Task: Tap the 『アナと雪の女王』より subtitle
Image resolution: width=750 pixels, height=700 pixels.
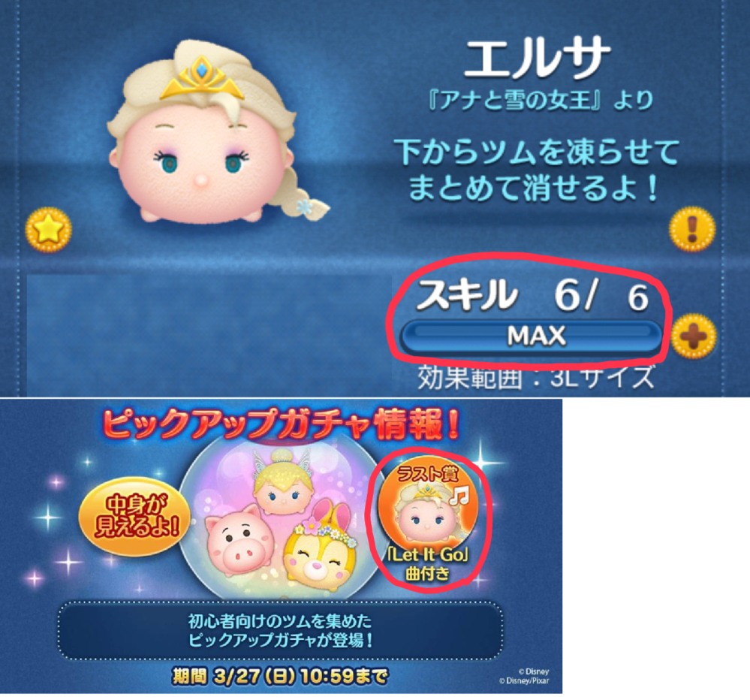Action: 541,100
